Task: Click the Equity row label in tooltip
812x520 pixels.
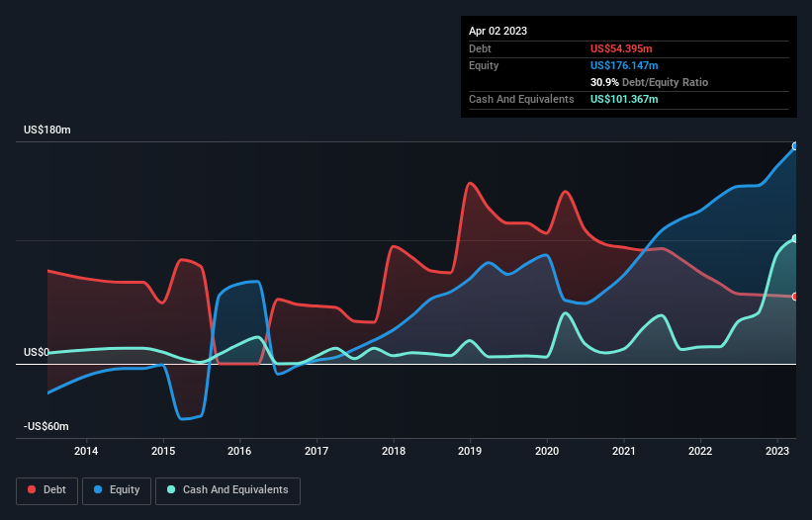Action: click(x=484, y=65)
